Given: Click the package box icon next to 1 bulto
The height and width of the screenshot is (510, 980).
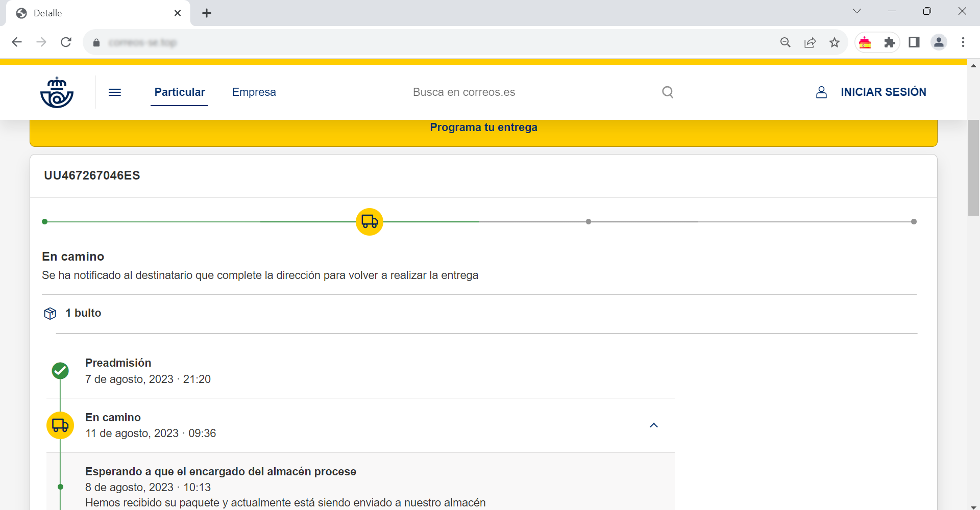Looking at the screenshot, I should click(x=50, y=313).
